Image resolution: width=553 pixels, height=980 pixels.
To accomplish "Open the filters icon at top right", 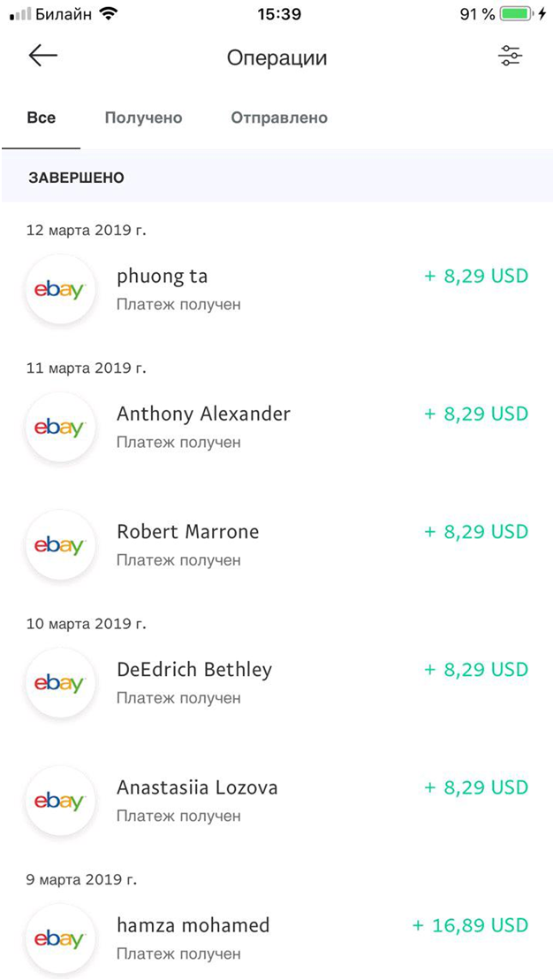I will [x=511, y=57].
